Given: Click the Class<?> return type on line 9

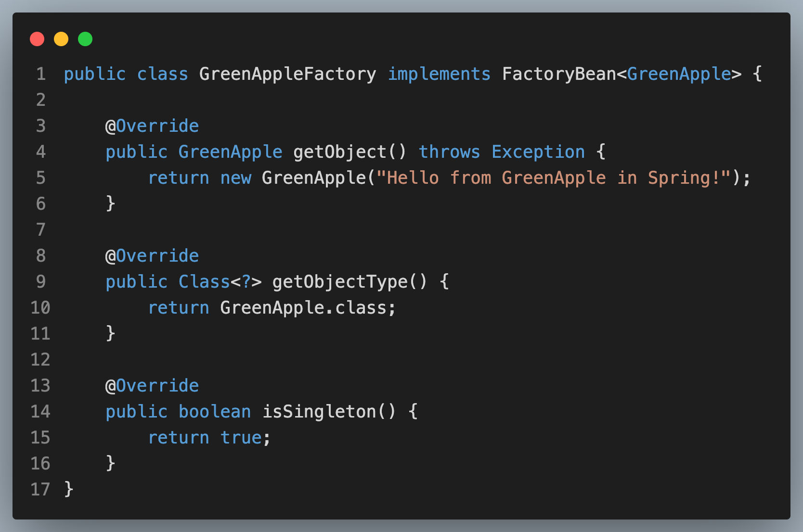Looking at the screenshot, I should pos(220,282).
